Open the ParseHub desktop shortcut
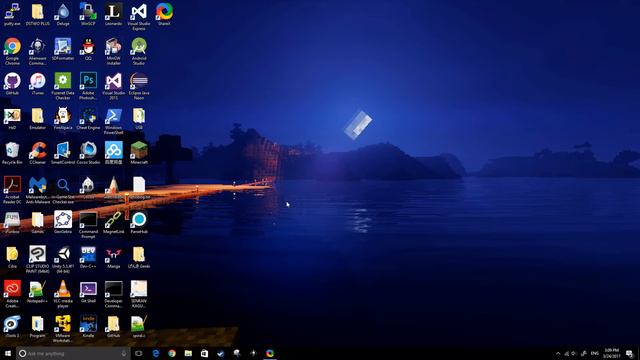The height and width of the screenshot is (360, 640). (139, 223)
